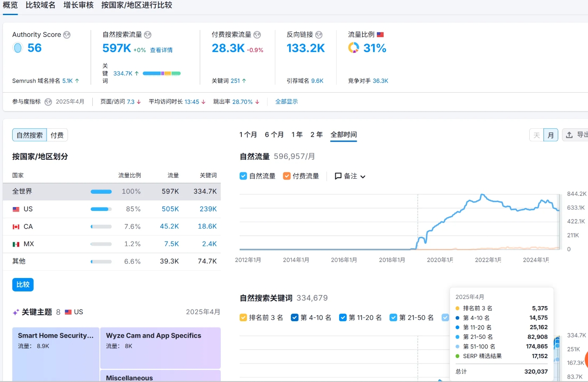Select 付费 toggle
The height and width of the screenshot is (382, 588).
tap(57, 135)
